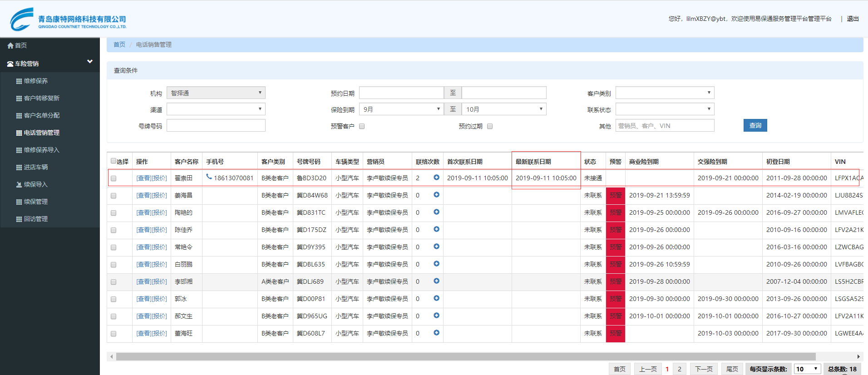This screenshot has width=868, height=375.
Task: Click the plus icon in 姜海昌's row
Action: (436, 195)
